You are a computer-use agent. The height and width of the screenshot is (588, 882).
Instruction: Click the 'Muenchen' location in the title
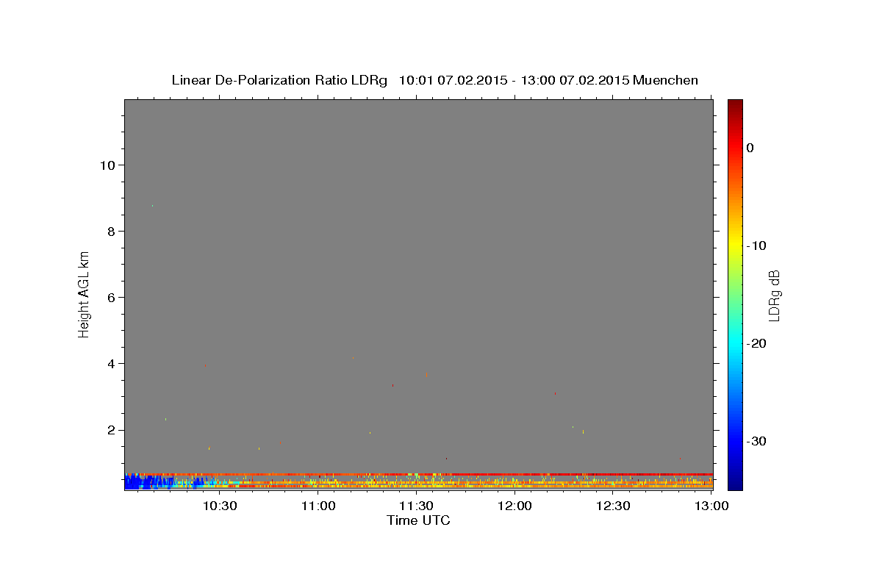click(665, 80)
